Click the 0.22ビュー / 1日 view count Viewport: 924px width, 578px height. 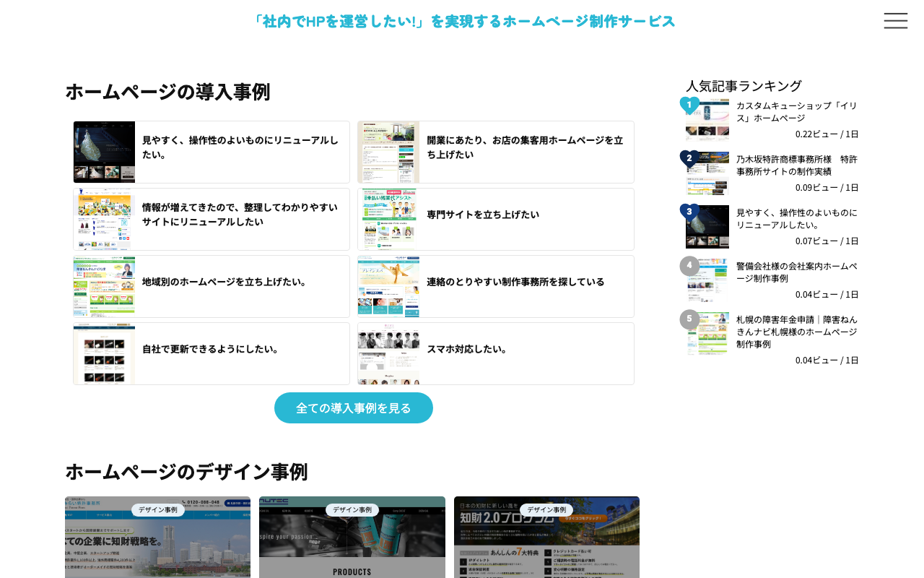pyautogui.click(x=827, y=134)
